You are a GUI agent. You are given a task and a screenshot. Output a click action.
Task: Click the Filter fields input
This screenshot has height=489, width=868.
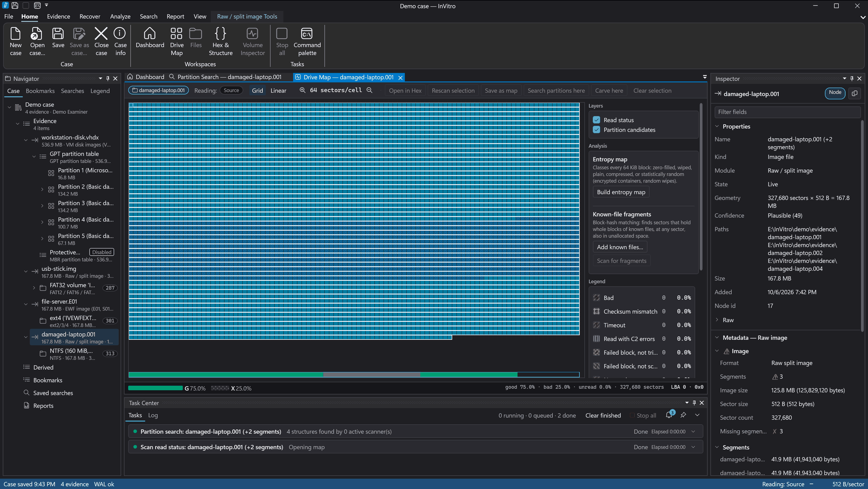pos(787,112)
